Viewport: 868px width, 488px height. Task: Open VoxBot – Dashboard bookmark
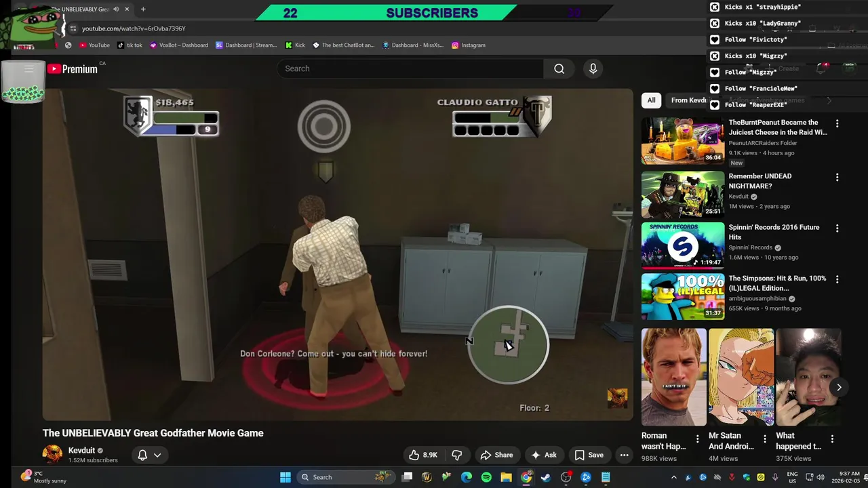pyautogui.click(x=179, y=45)
